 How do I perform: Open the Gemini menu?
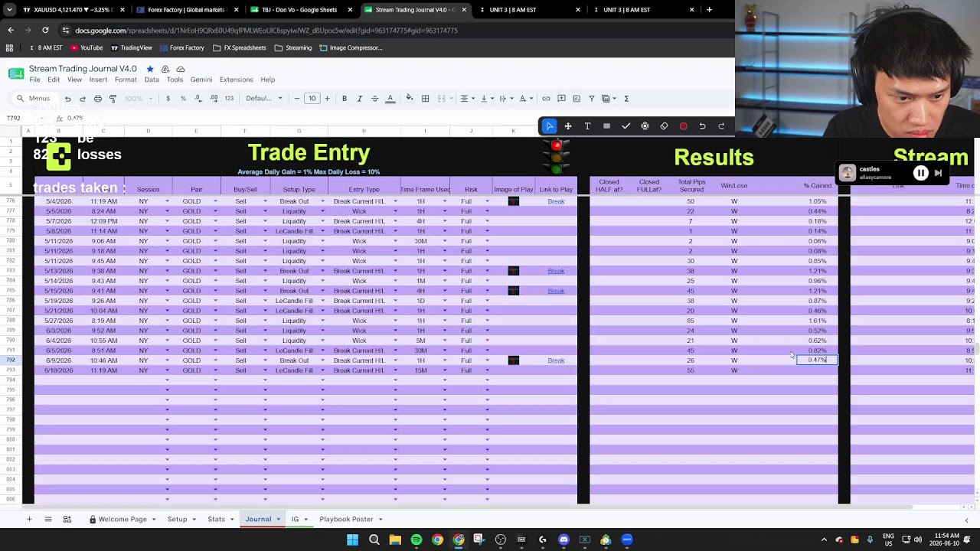[201, 80]
